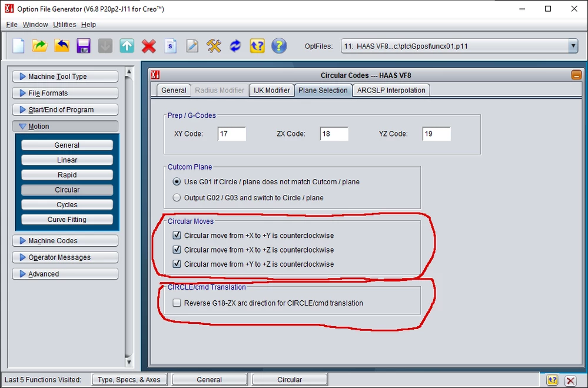Open the crossed tools utilities icon
588x388 pixels.
pos(214,46)
